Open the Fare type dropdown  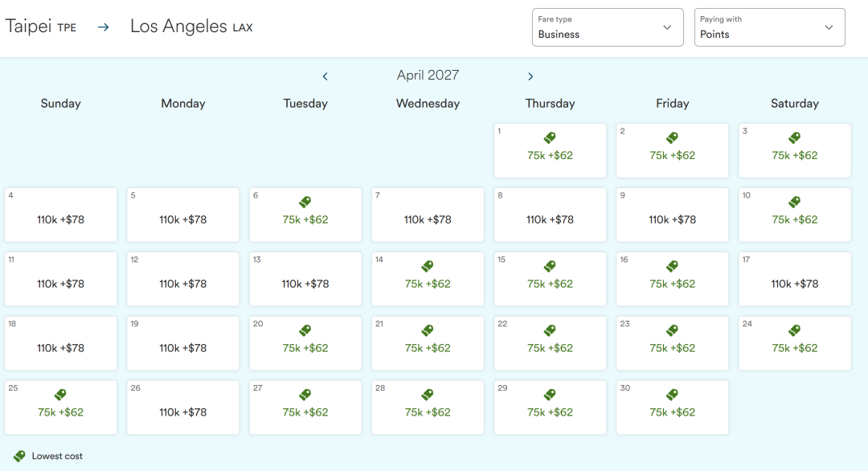608,27
